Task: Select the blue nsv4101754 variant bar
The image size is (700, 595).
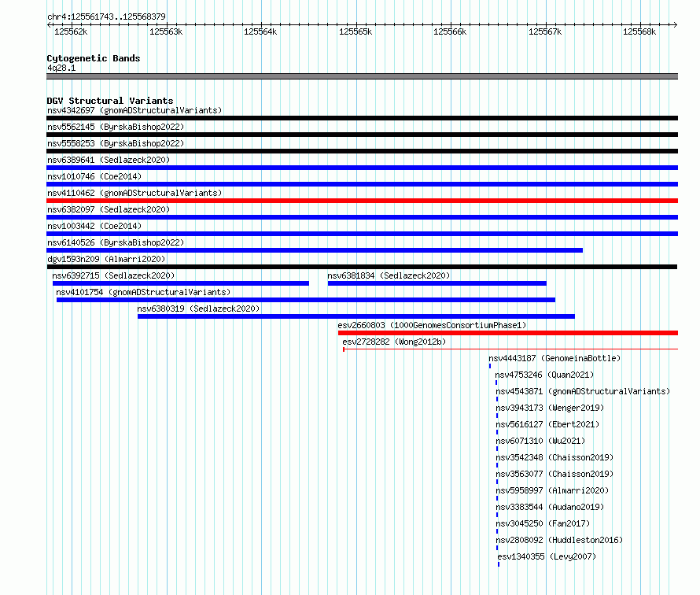Action: click(x=306, y=300)
